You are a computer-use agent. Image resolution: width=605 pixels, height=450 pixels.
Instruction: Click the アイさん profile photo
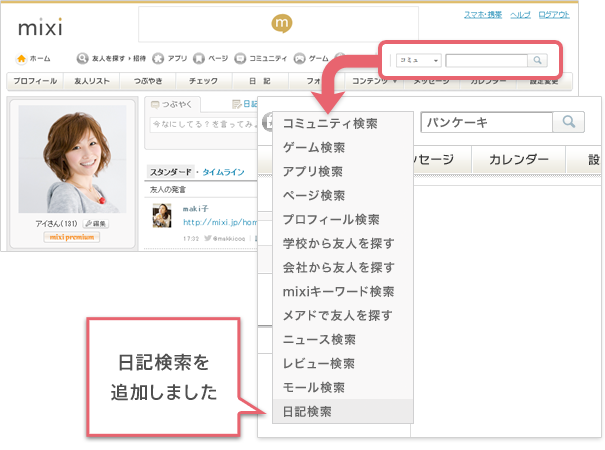[72, 159]
